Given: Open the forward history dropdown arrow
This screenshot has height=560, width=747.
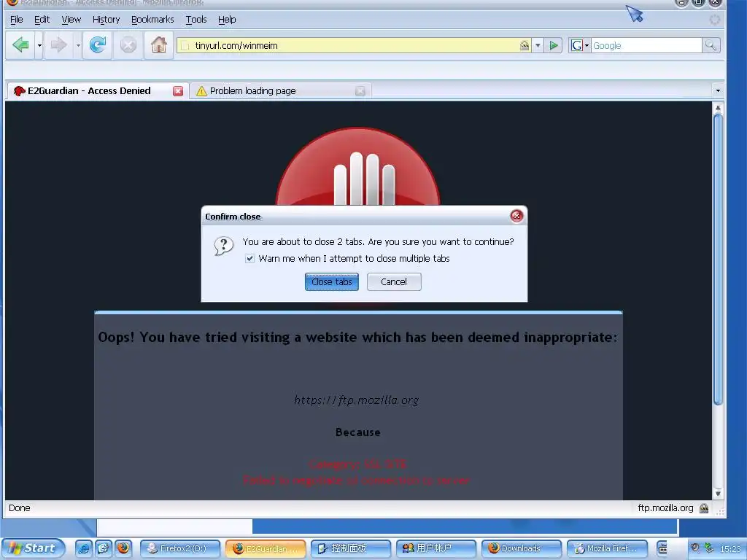Looking at the screenshot, I should pyautogui.click(x=77, y=46).
